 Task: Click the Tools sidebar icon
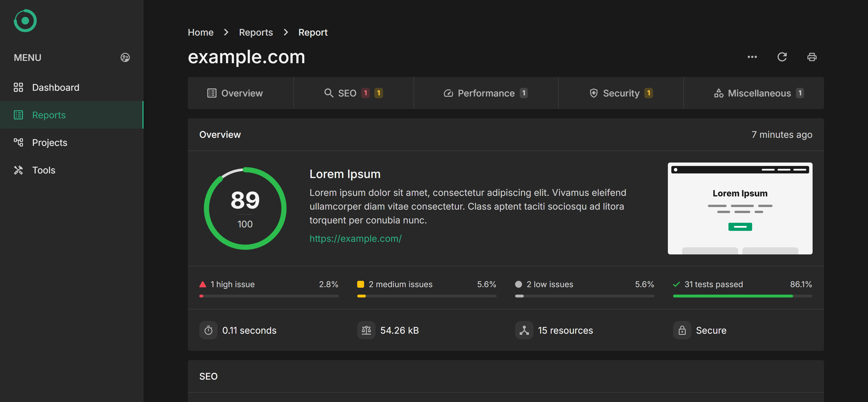[18, 170]
